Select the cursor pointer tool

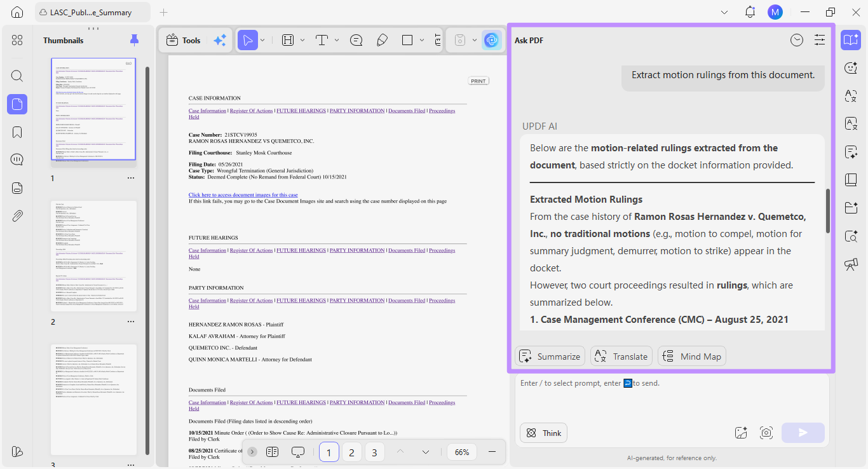point(247,40)
